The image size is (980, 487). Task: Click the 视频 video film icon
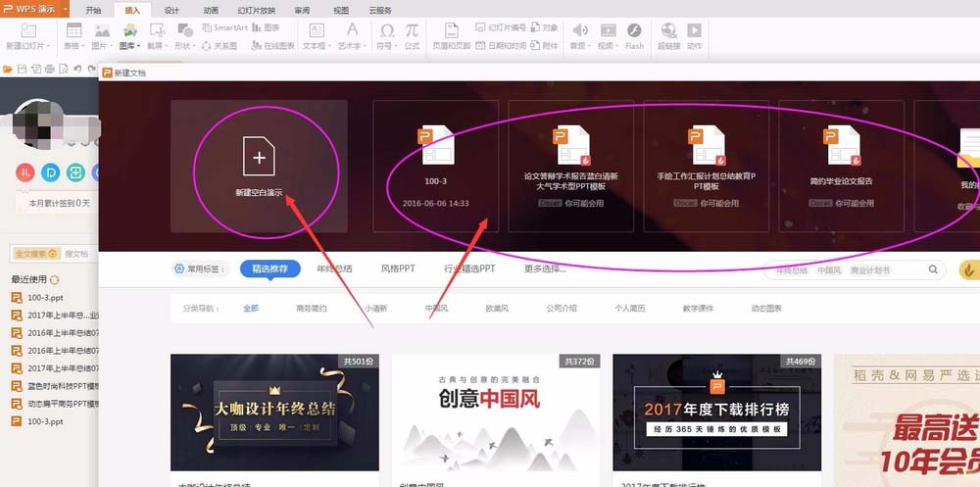(x=609, y=30)
